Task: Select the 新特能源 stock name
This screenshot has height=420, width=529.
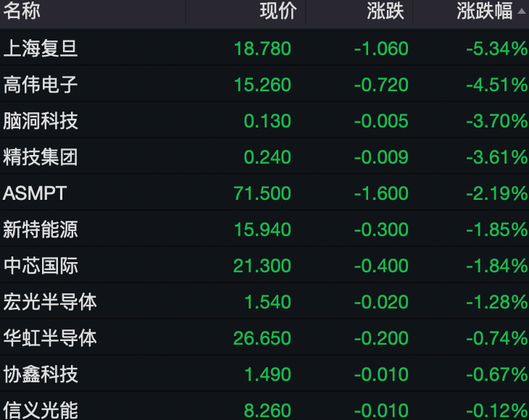Action: [41, 230]
